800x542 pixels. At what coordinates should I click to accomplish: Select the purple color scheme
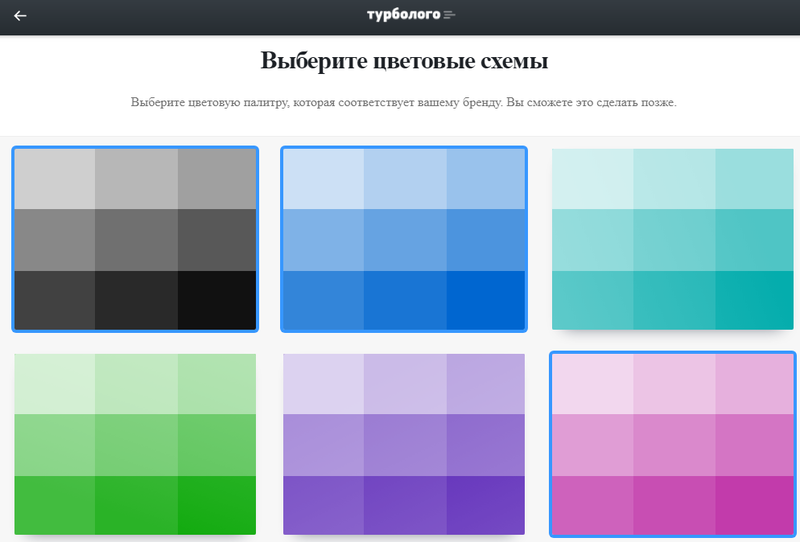tap(404, 444)
